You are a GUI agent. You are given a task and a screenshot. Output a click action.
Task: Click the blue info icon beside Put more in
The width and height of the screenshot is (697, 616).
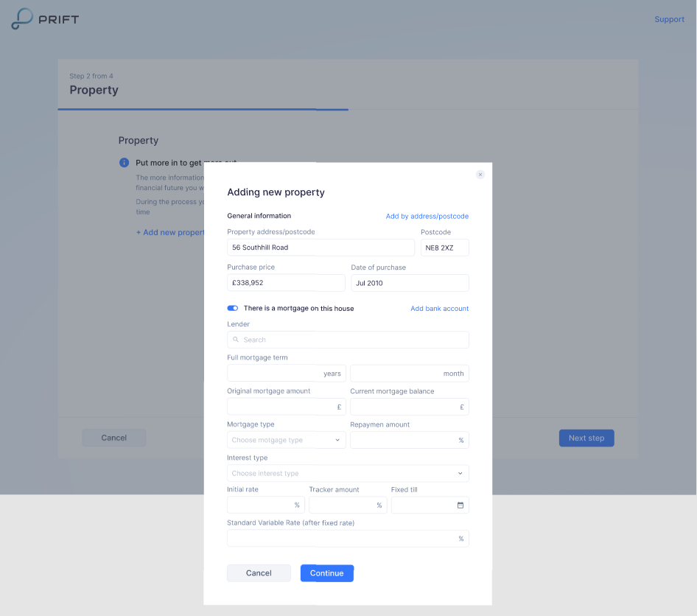[x=124, y=163]
